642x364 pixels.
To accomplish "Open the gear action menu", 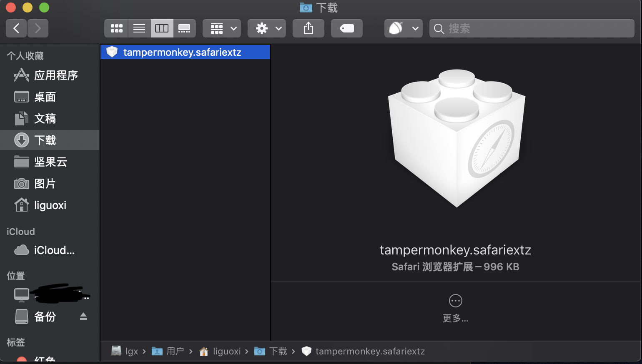I will coord(267,28).
